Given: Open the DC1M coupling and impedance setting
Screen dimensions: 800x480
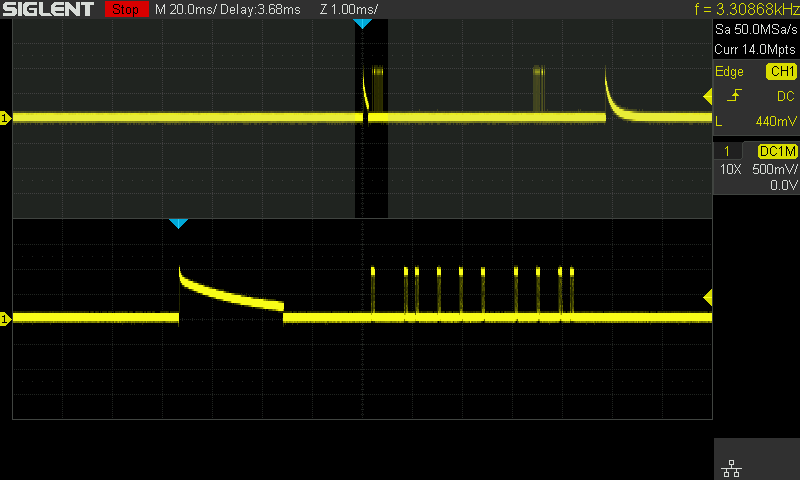Looking at the screenshot, I should [777, 150].
